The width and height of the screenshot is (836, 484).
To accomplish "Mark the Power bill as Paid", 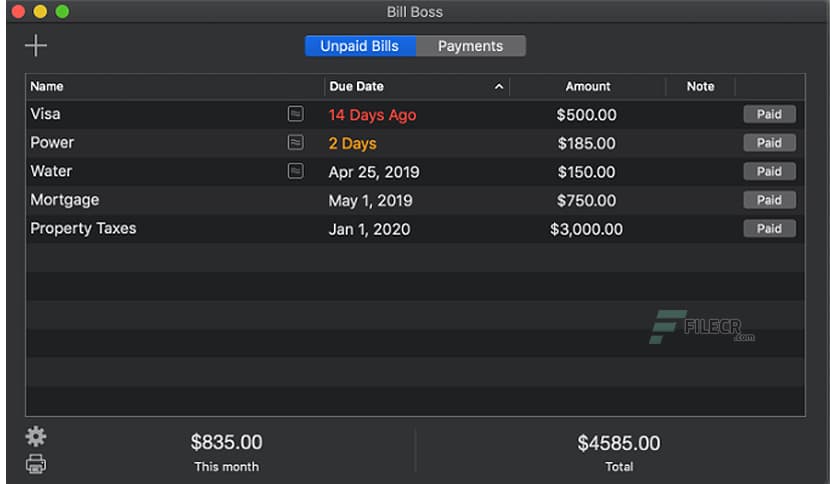I will (x=769, y=142).
